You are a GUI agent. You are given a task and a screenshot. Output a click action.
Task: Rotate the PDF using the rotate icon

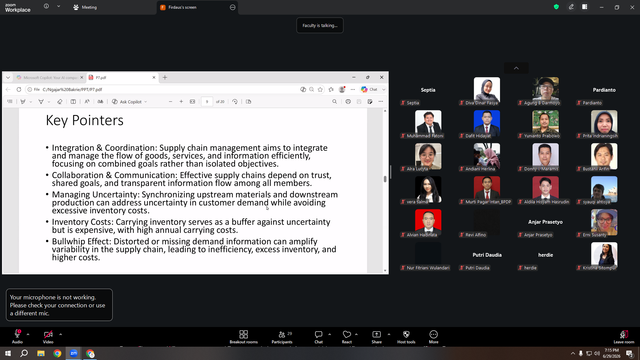coord(235,102)
